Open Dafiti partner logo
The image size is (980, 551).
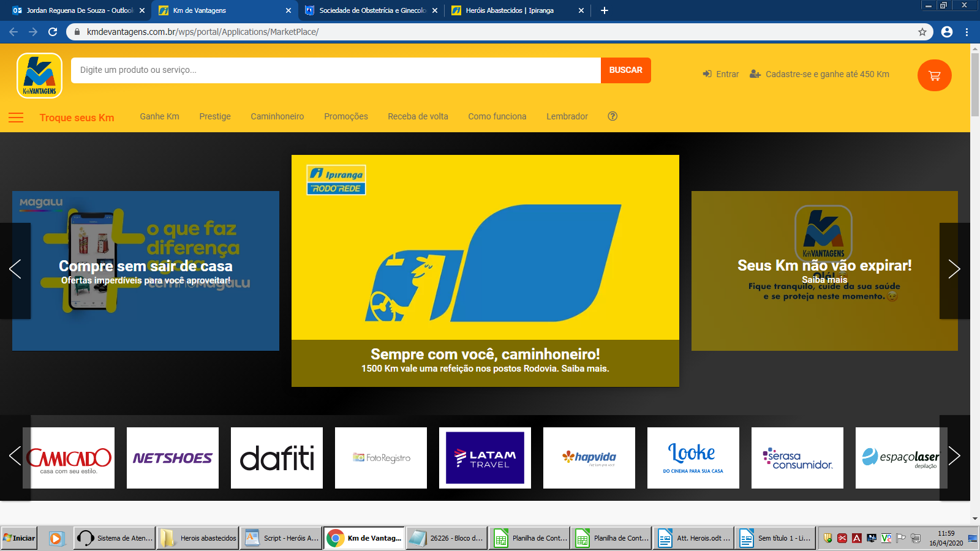pos(277,458)
